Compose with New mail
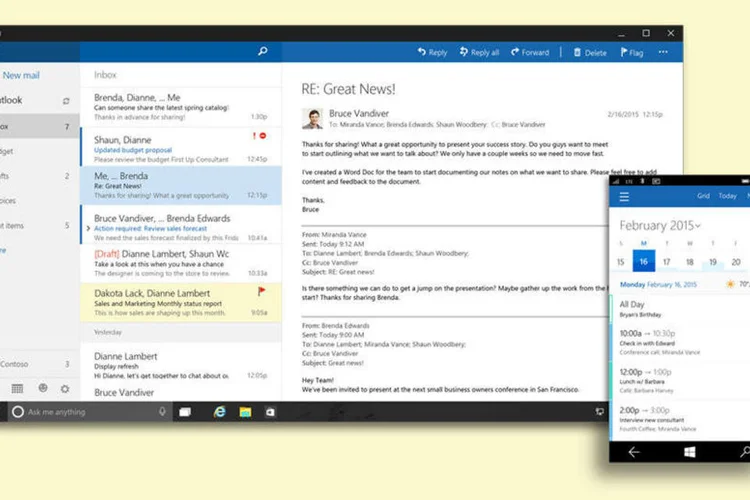 click(21, 75)
